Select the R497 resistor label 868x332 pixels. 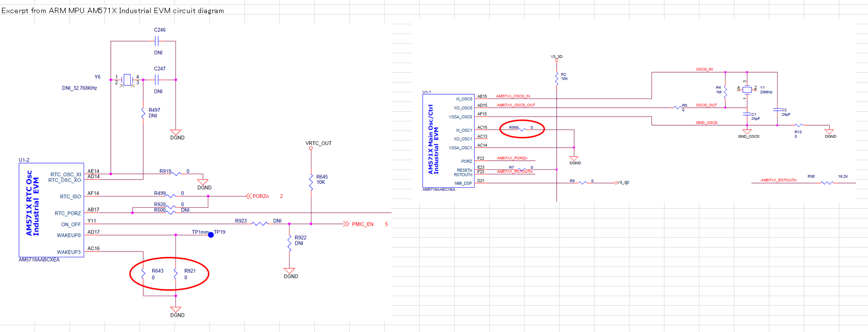point(154,110)
